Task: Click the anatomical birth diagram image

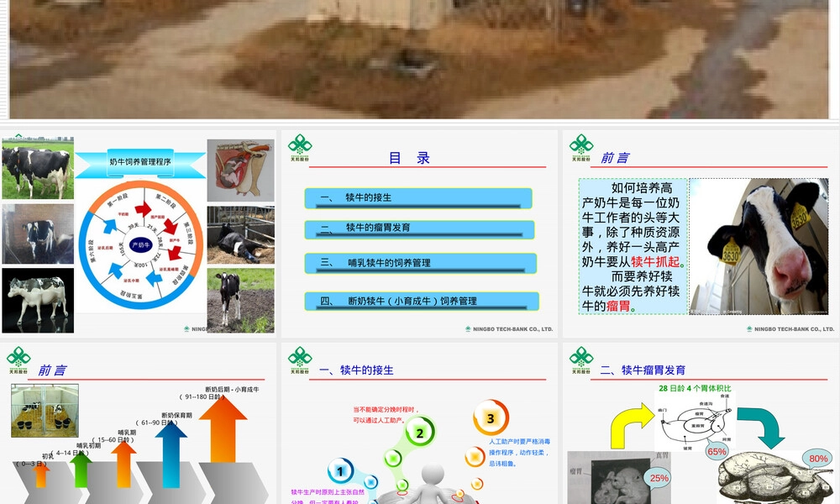Action: [x=240, y=170]
